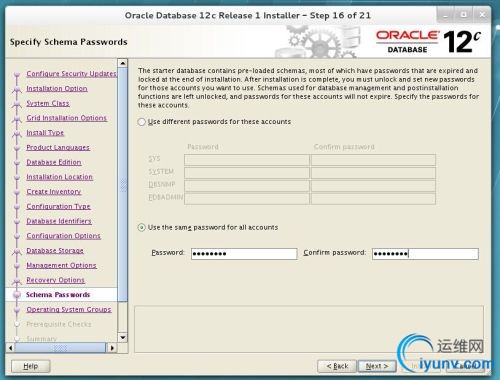
Task: Click the empty message area at bottom
Action: [309, 329]
